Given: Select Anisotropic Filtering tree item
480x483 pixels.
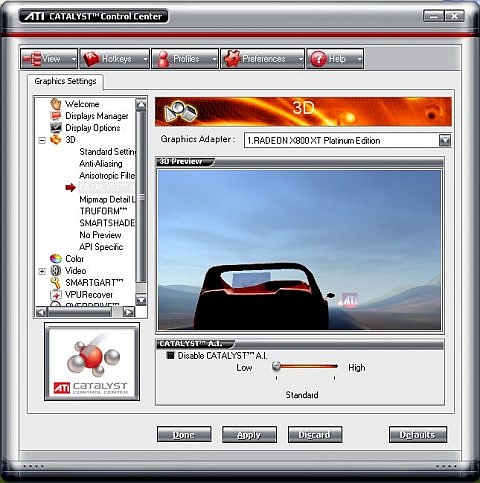Looking at the screenshot, I should [x=107, y=175].
